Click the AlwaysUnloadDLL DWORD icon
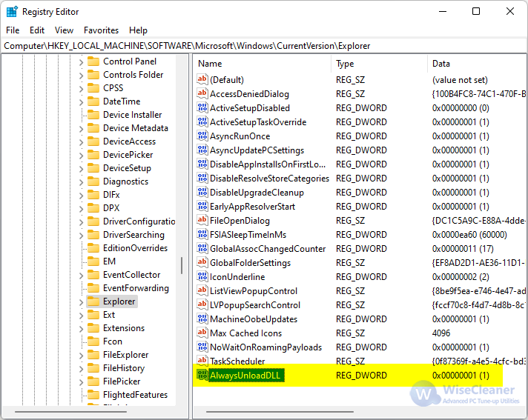This screenshot has height=420, width=528. [x=202, y=375]
